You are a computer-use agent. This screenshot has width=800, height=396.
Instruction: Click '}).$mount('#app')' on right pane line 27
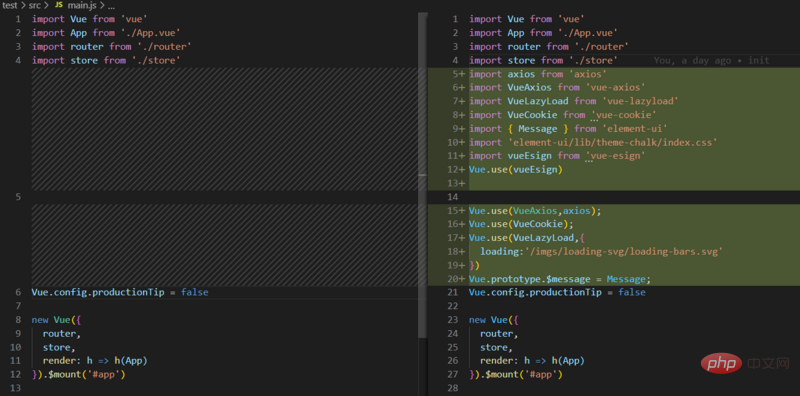tap(516, 375)
